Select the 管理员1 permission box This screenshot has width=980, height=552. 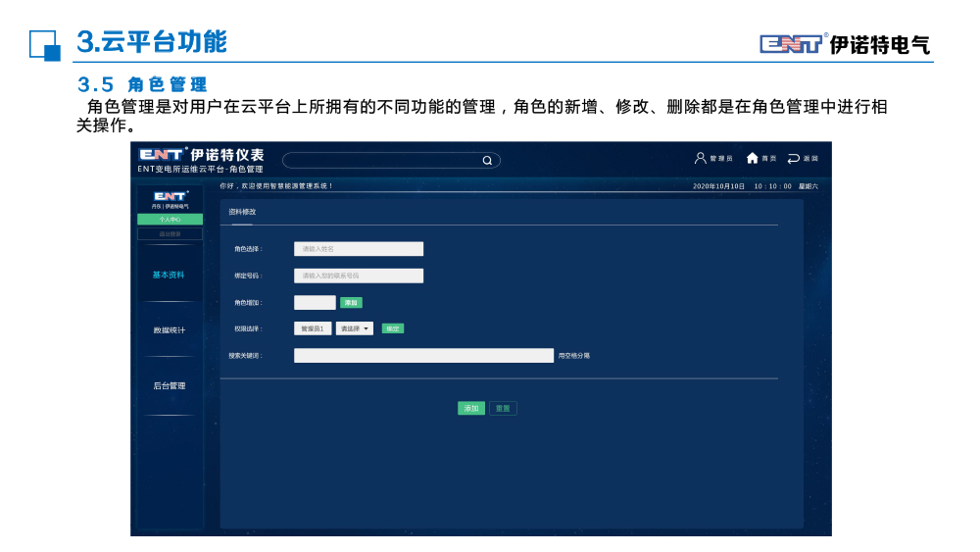click(x=312, y=328)
